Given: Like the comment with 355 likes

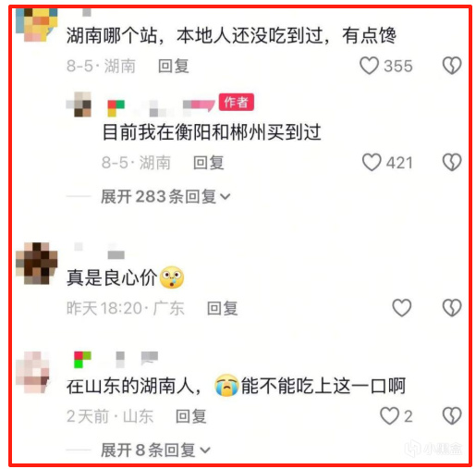Looking at the screenshot, I should tap(369, 66).
